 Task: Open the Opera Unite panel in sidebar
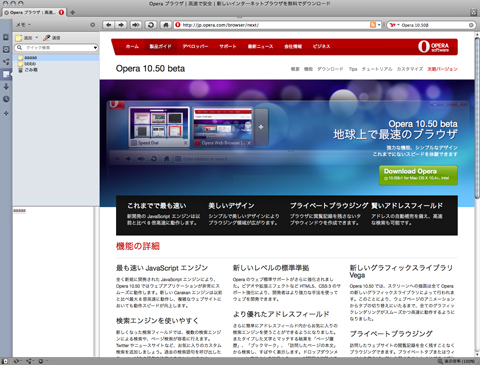(6, 62)
